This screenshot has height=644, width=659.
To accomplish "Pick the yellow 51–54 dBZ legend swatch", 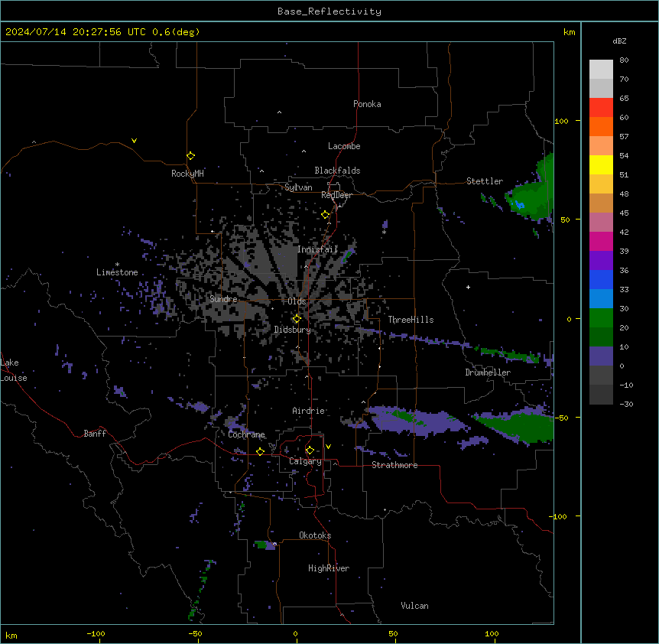I will pyautogui.click(x=601, y=164).
